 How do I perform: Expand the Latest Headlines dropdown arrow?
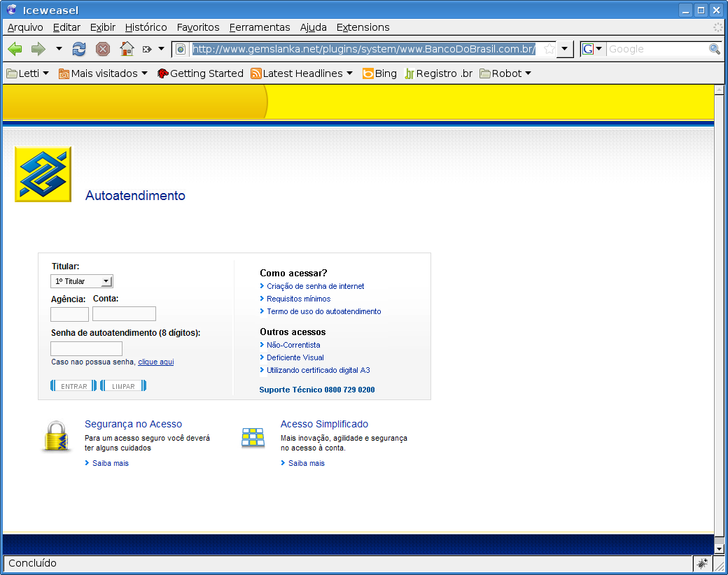[x=349, y=73]
